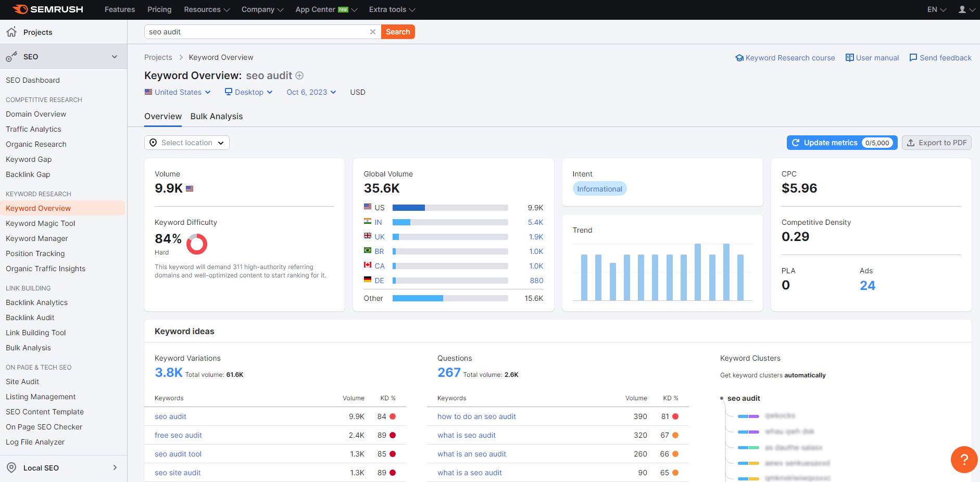980x482 pixels.
Task: Click the Local SEO pin icon
Action: tap(11, 467)
